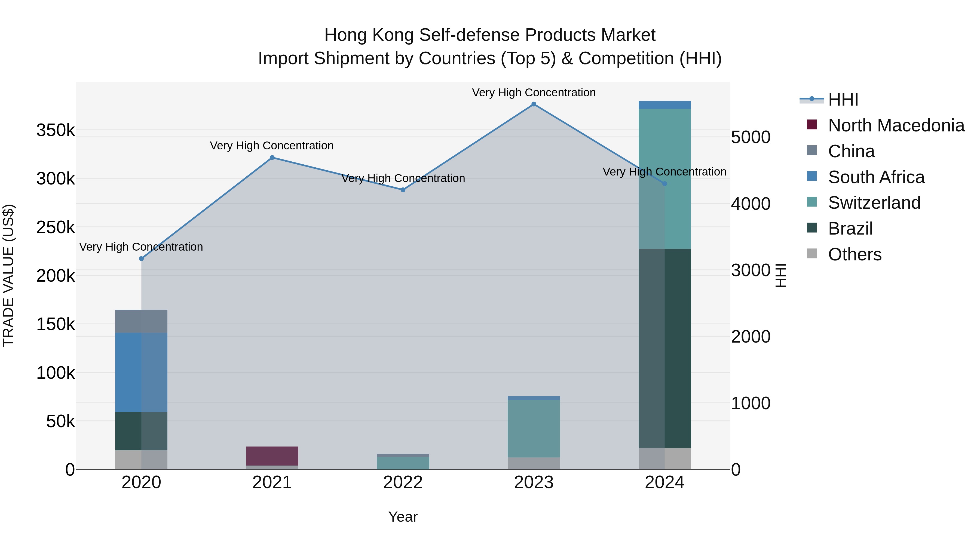980x551 pixels.
Task: Click the 2024 Switzerland bar segment
Action: pyautogui.click(x=664, y=179)
